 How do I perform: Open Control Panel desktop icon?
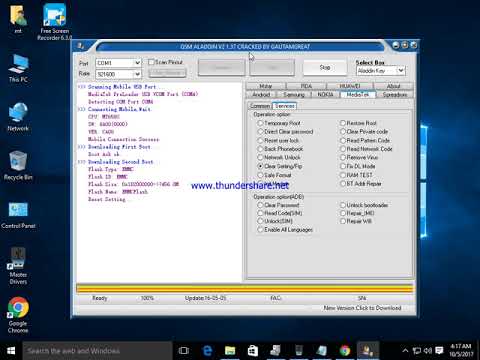pyautogui.click(x=18, y=215)
